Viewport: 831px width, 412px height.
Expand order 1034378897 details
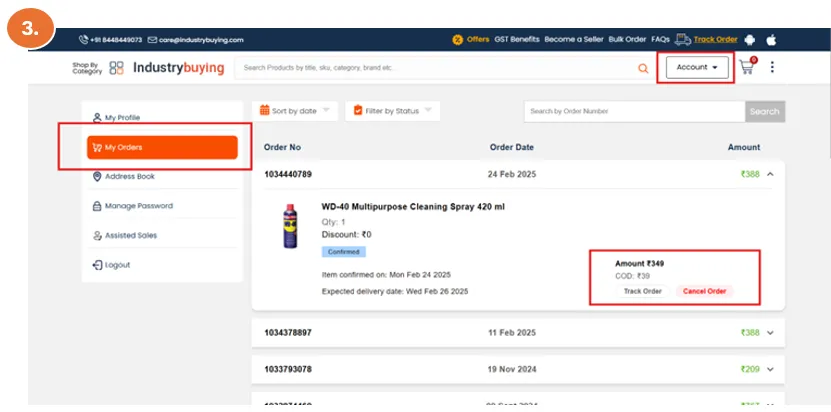(x=770, y=332)
